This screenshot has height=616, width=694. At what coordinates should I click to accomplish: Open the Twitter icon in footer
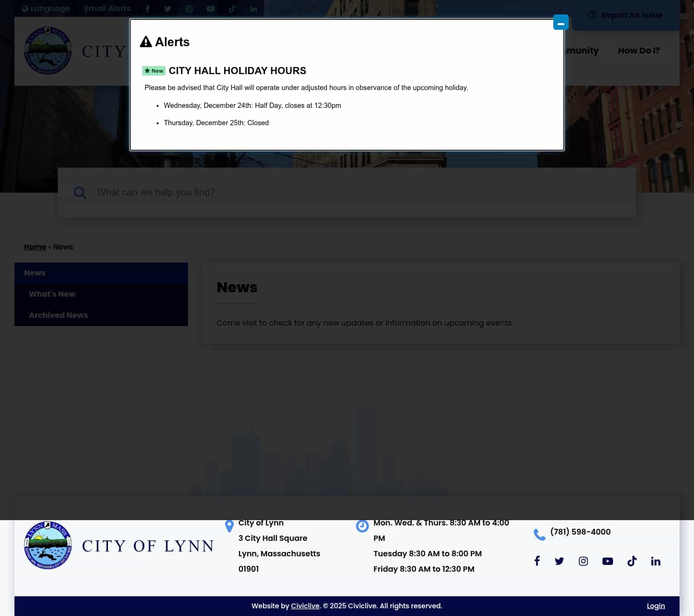(x=559, y=561)
